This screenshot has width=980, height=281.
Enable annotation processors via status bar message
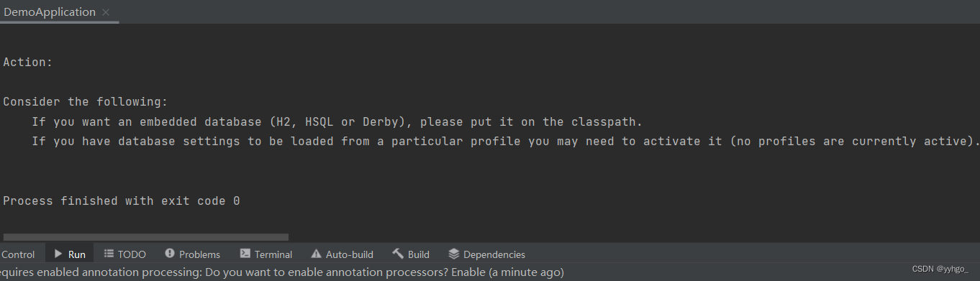click(281, 272)
